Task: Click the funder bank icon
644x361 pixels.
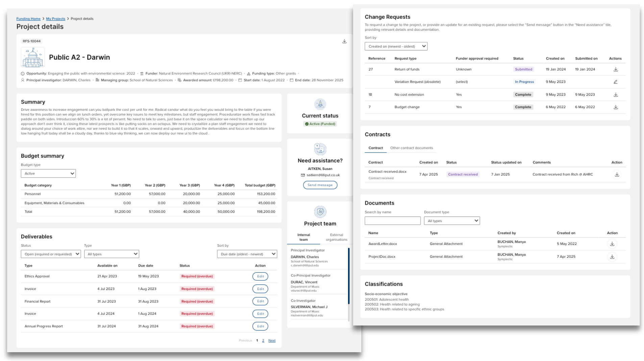Action: pyautogui.click(x=142, y=73)
